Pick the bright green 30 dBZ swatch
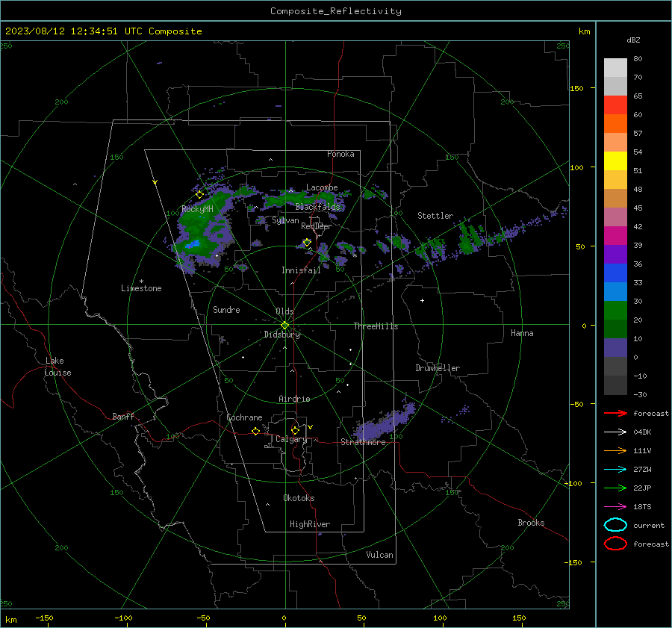672x628 pixels. pos(615,310)
